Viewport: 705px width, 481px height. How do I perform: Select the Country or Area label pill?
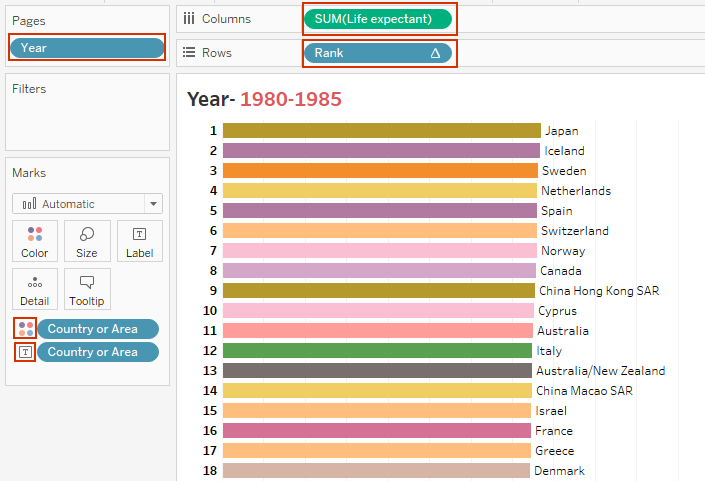click(x=98, y=352)
